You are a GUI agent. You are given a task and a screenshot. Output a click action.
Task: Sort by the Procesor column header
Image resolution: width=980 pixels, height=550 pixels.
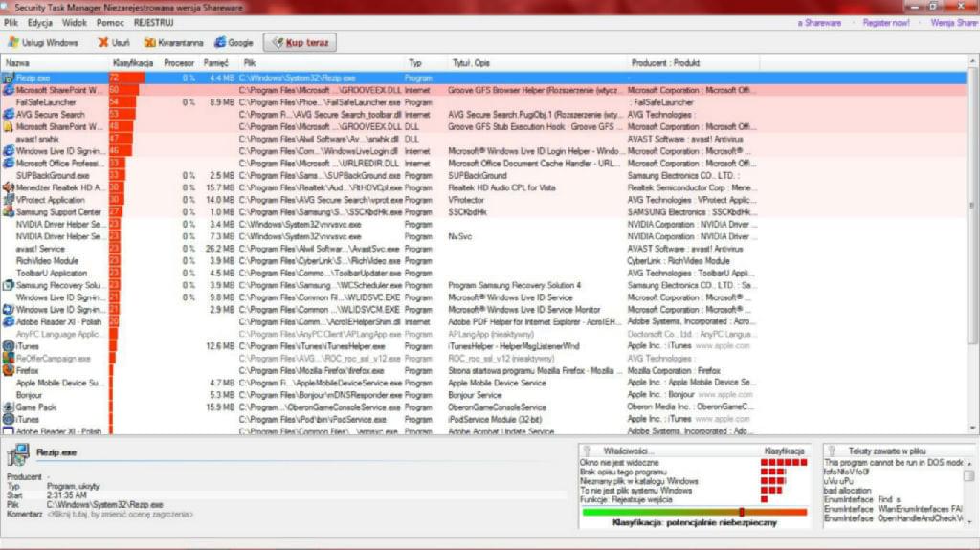[179, 63]
